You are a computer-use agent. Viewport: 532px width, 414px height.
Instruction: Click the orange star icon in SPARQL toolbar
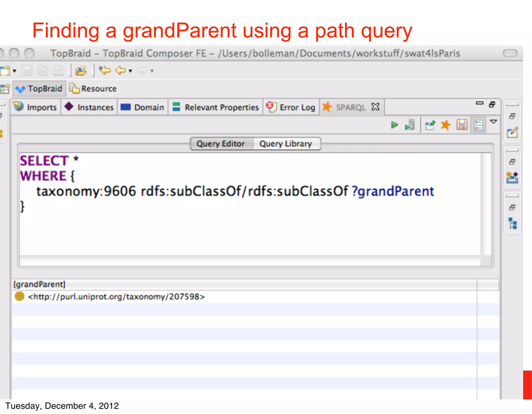pos(446,125)
